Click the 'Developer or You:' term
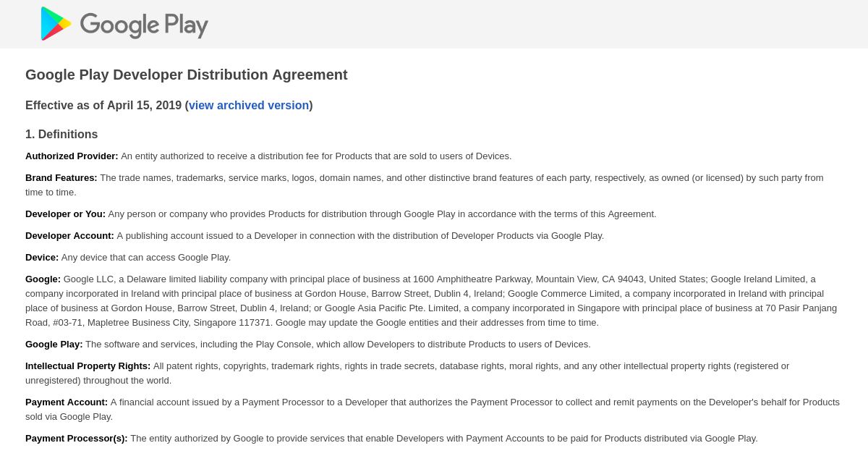Screen dimensions: 868x456 [x=65, y=214]
